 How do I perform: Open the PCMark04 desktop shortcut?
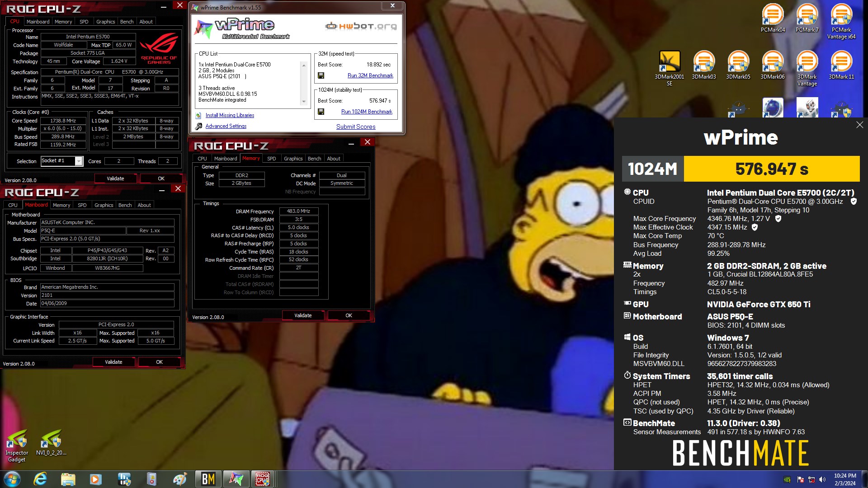pos(773,18)
